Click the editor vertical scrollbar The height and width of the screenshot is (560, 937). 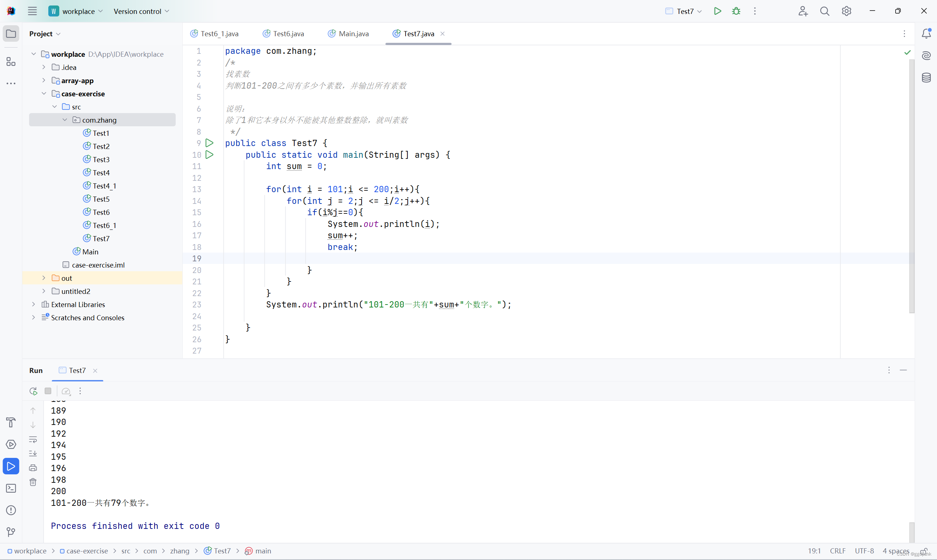tap(911, 186)
